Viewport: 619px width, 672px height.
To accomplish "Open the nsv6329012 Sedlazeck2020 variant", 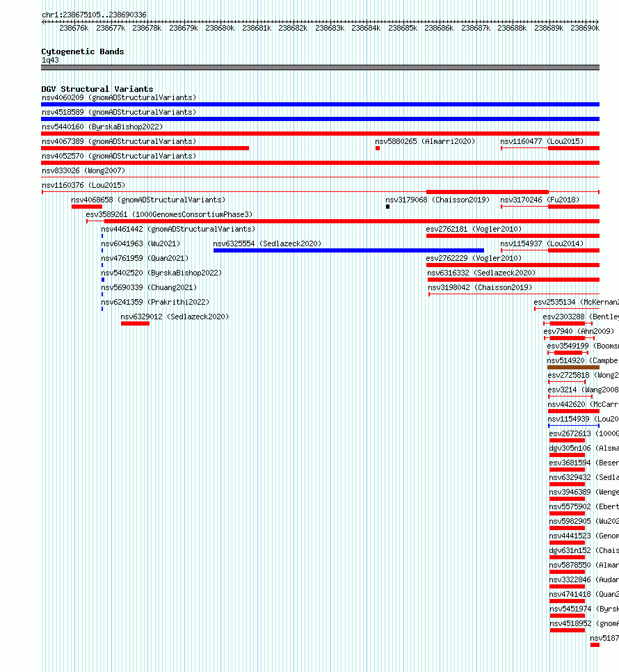I will pos(135,323).
